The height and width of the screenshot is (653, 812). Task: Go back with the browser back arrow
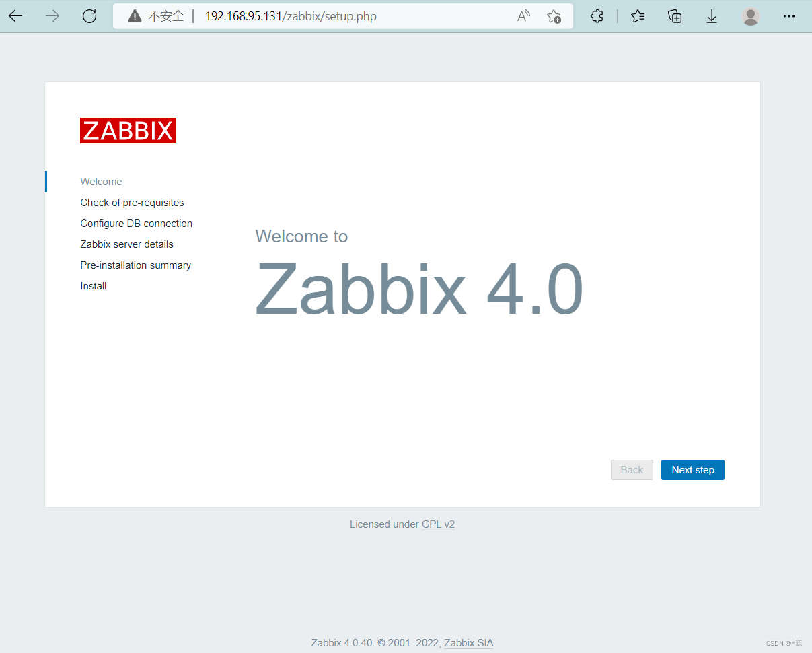click(x=15, y=16)
